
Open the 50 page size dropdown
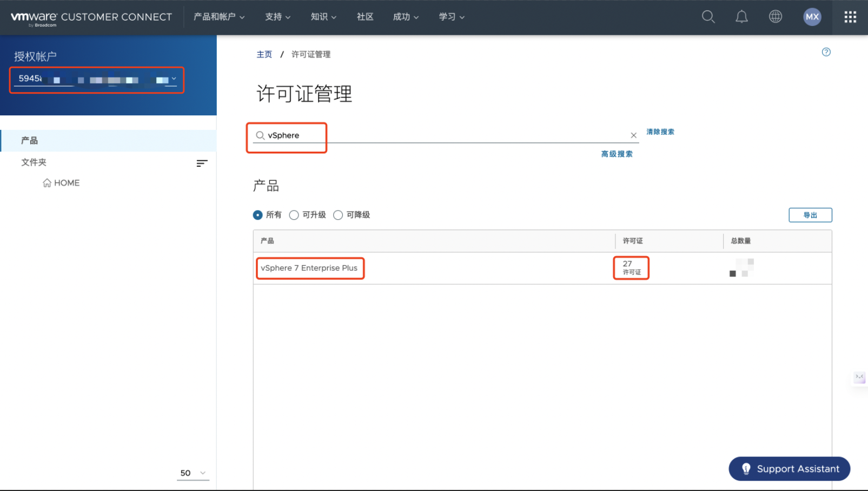(193, 473)
